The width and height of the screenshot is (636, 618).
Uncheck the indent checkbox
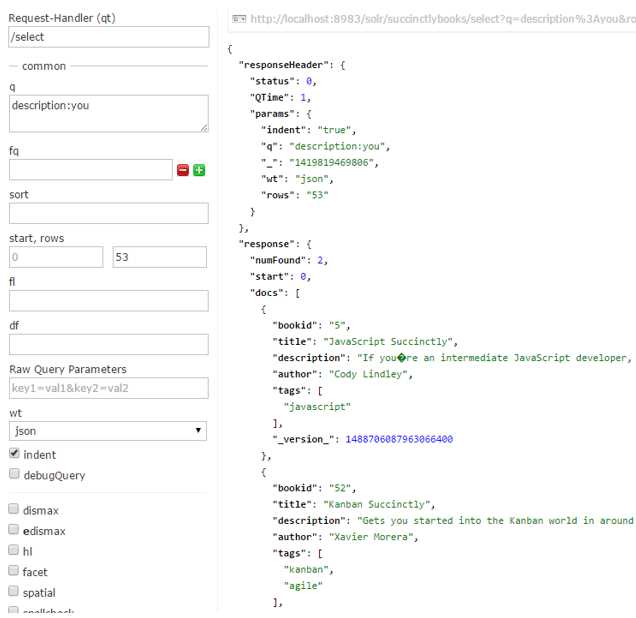pos(14,453)
